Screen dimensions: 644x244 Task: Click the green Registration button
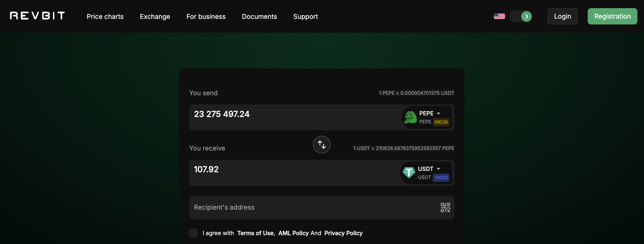[612, 16]
